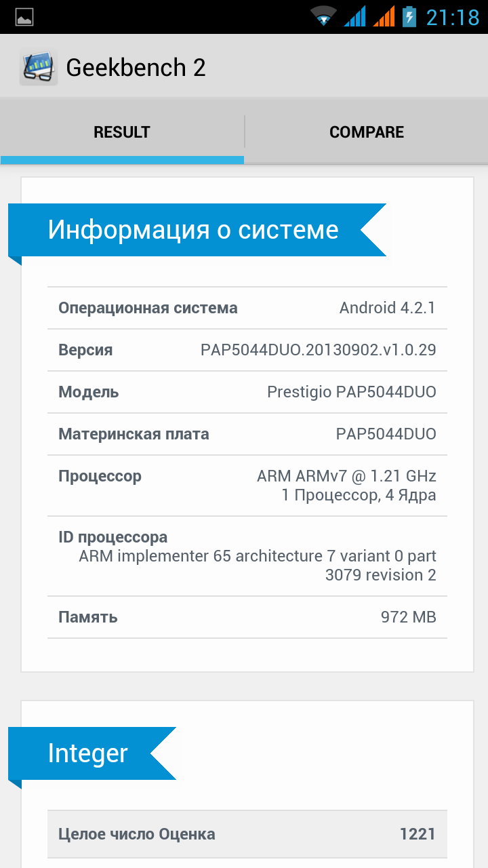488x868 pixels.
Task: Tap the "Операционная система" Android 4.2.1 row
Action: click(x=247, y=308)
